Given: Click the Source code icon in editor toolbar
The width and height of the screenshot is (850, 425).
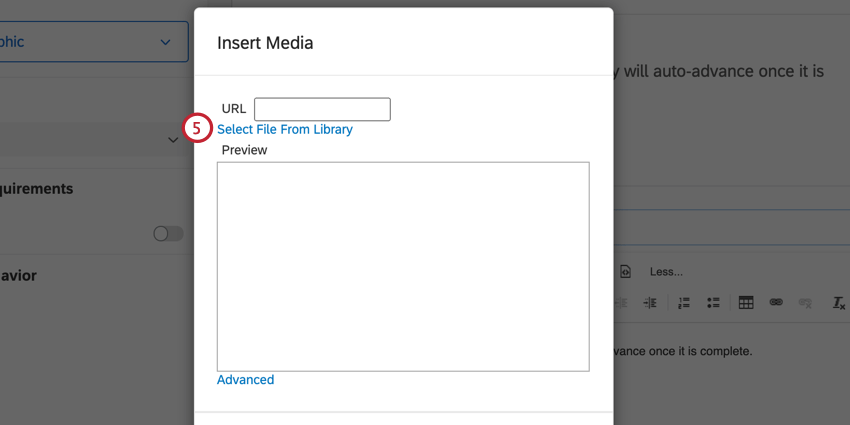Looking at the screenshot, I should point(625,271).
